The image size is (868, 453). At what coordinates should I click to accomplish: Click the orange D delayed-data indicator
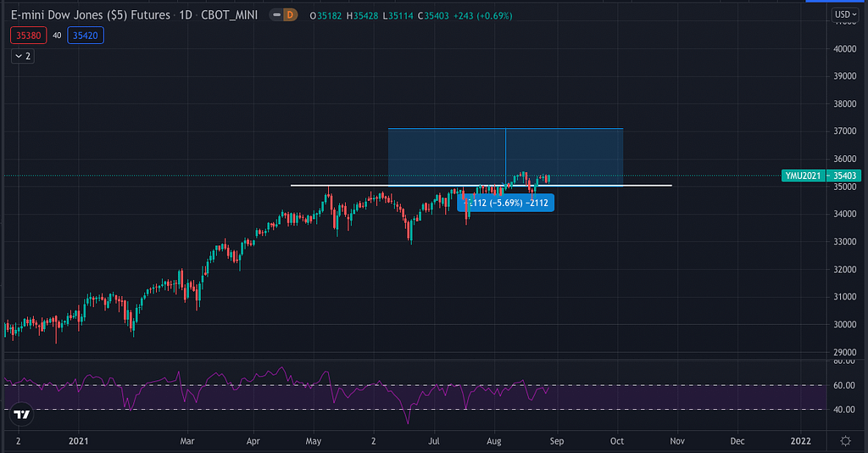click(290, 15)
